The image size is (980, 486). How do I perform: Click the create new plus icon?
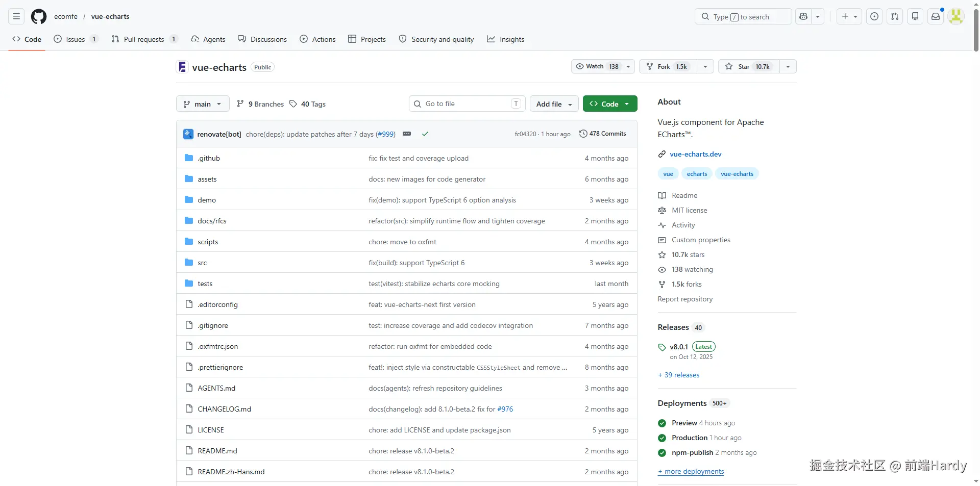coord(845,16)
